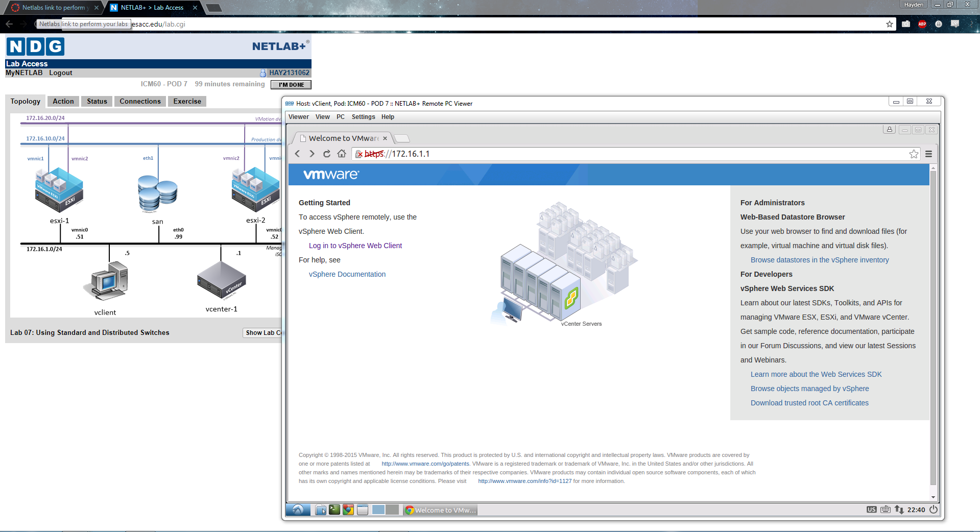Open the lock extension icon
Image resolution: width=980 pixels, height=532 pixels.
point(939,24)
